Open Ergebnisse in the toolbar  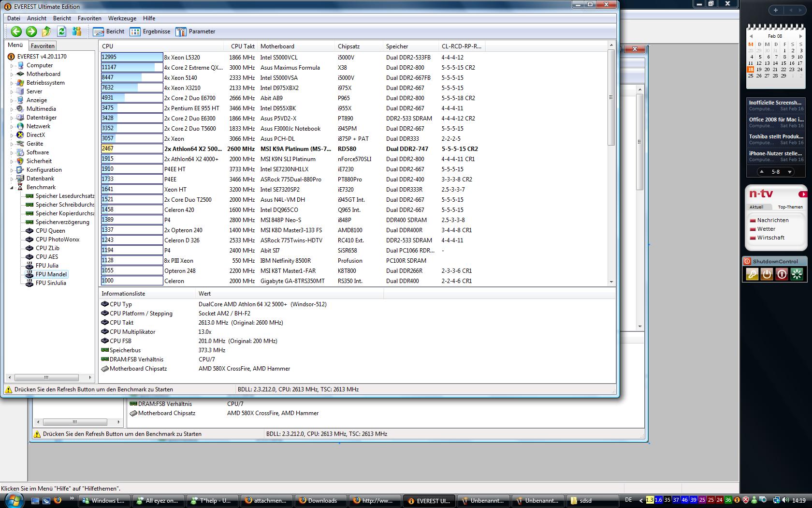[x=150, y=31]
